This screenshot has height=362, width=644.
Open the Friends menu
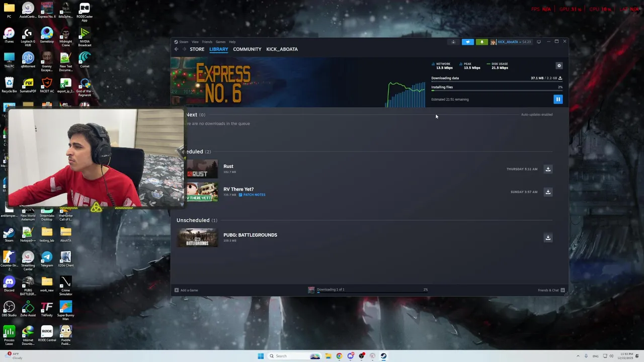point(207,42)
